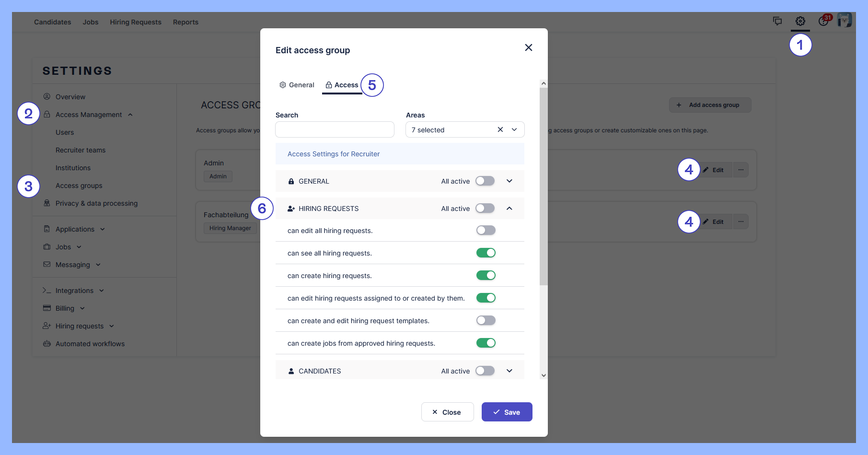868x455 pixels.
Task: Open the user profile avatar
Action: (844, 20)
